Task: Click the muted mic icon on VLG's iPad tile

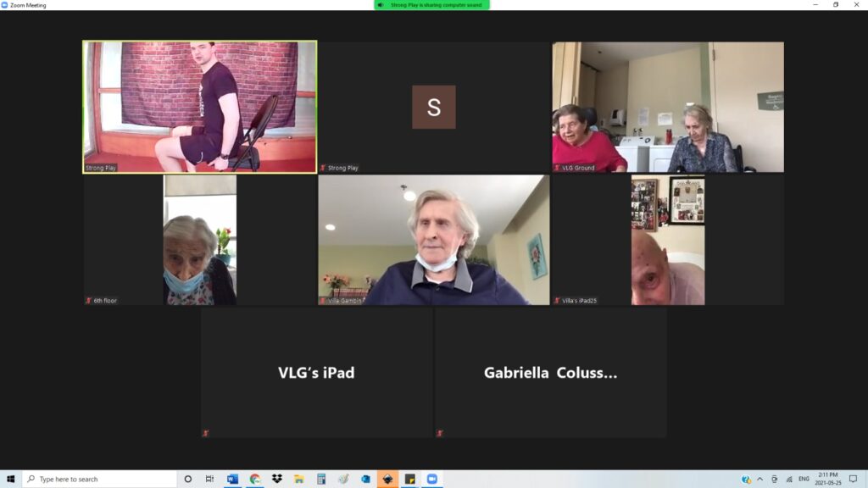Action: [x=206, y=433]
